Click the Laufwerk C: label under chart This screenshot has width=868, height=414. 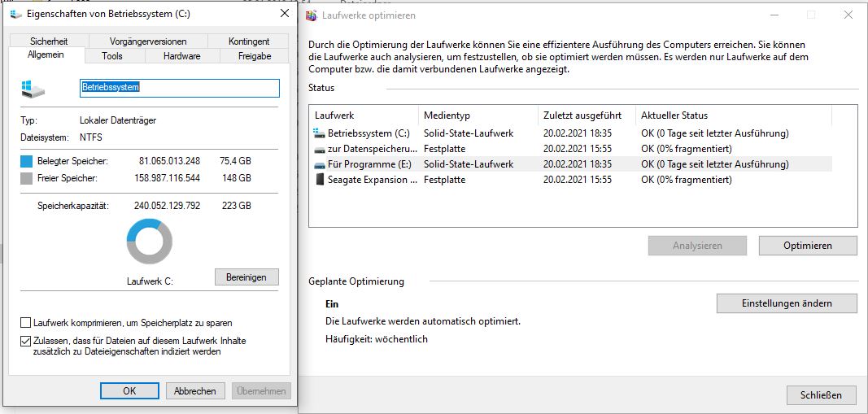tap(150, 281)
